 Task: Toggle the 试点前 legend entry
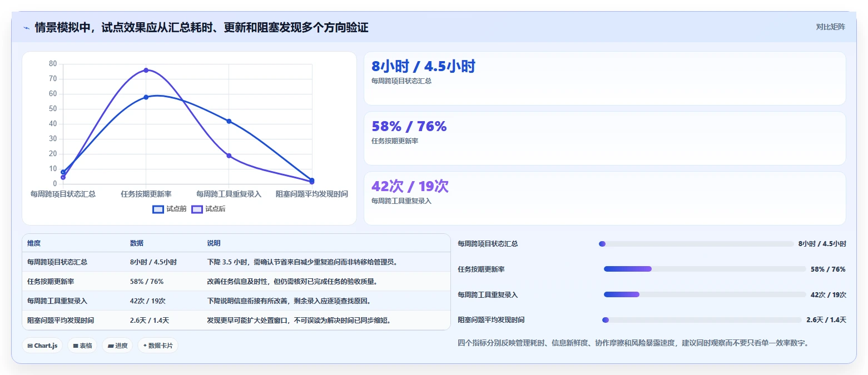pos(170,209)
